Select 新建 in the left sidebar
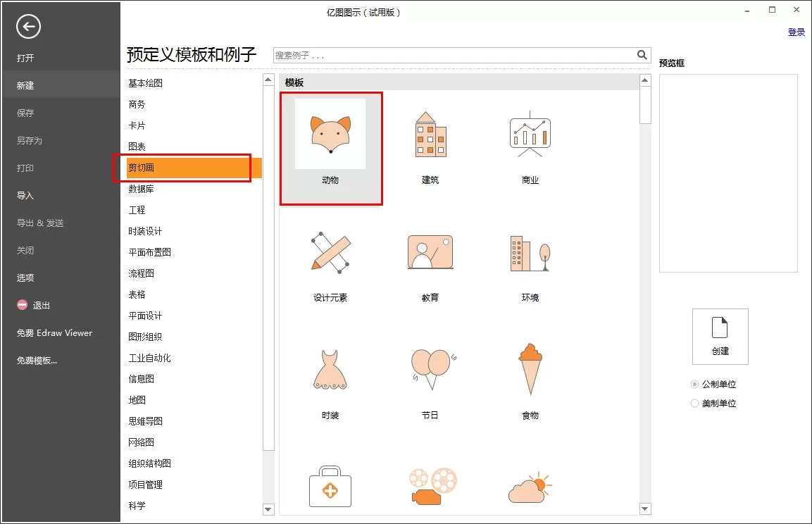Viewport: 812px width, 524px height. tap(25, 85)
